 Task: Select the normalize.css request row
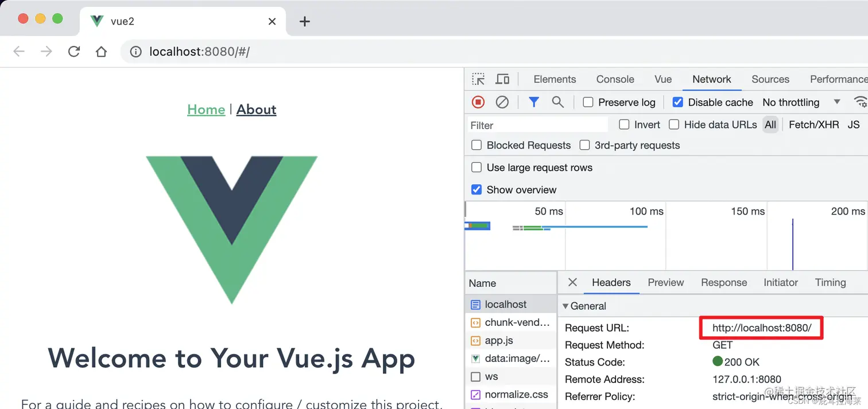point(511,395)
